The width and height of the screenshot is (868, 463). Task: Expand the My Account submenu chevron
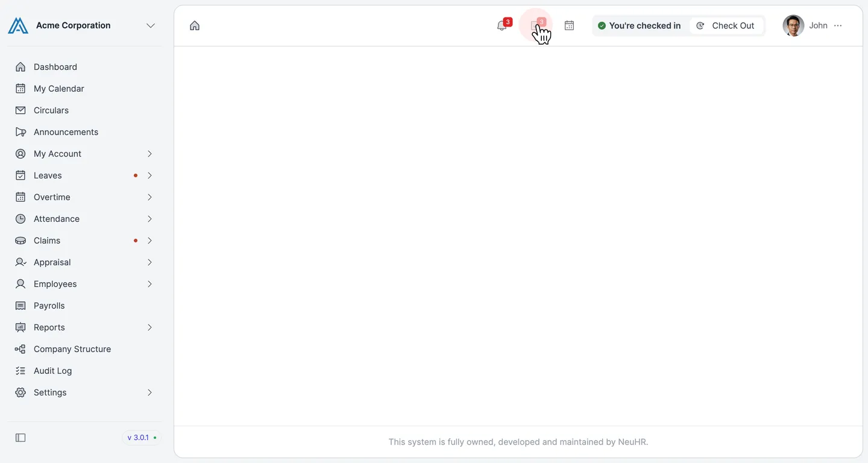[x=149, y=154]
